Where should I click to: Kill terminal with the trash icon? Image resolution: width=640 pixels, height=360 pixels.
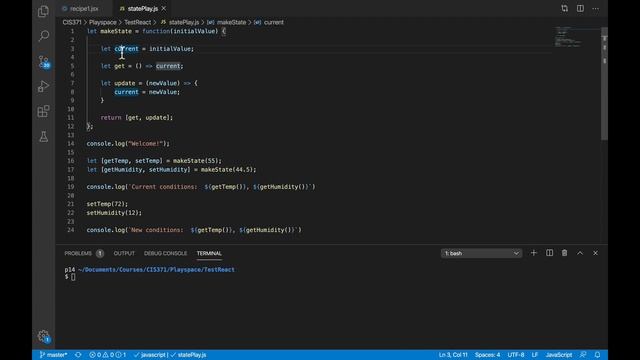pyautogui.click(x=564, y=253)
